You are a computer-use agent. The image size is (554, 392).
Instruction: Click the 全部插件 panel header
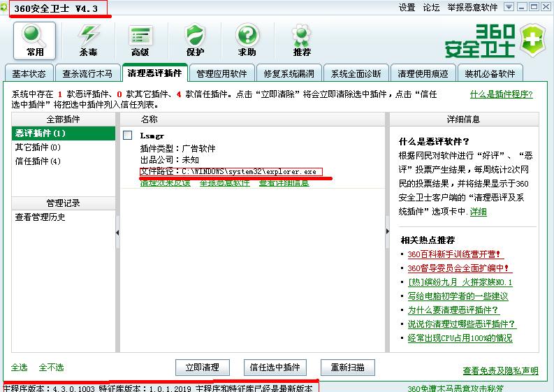click(x=64, y=119)
